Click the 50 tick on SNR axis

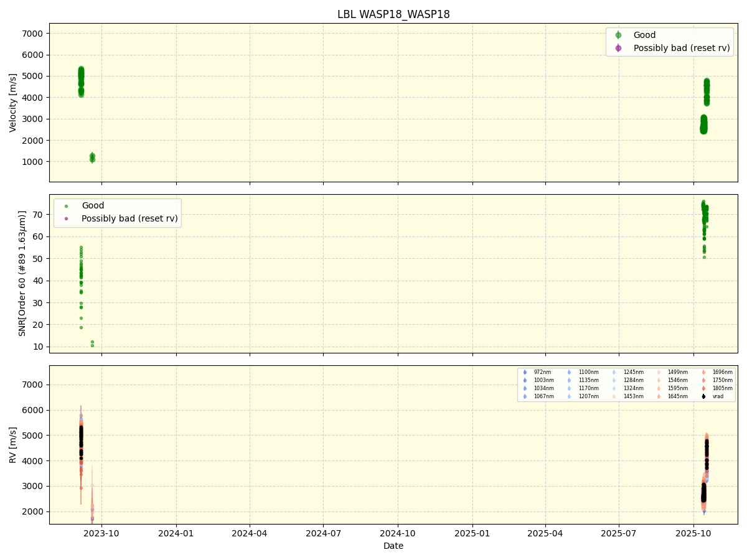click(x=39, y=259)
